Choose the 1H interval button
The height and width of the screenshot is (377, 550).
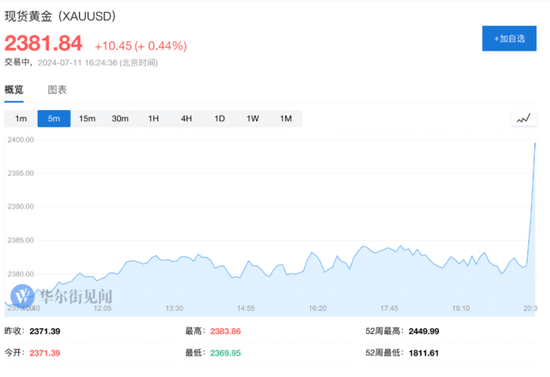coord(153,119)
